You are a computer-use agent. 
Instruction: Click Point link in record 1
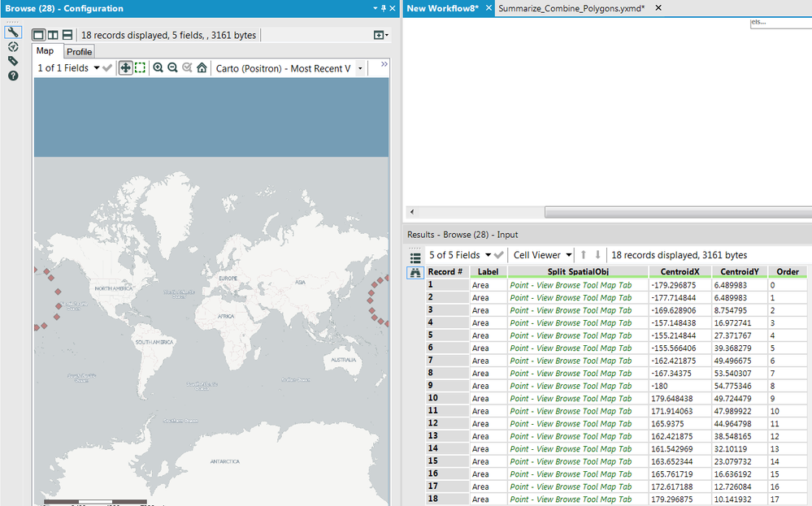[x=571, y=285]
